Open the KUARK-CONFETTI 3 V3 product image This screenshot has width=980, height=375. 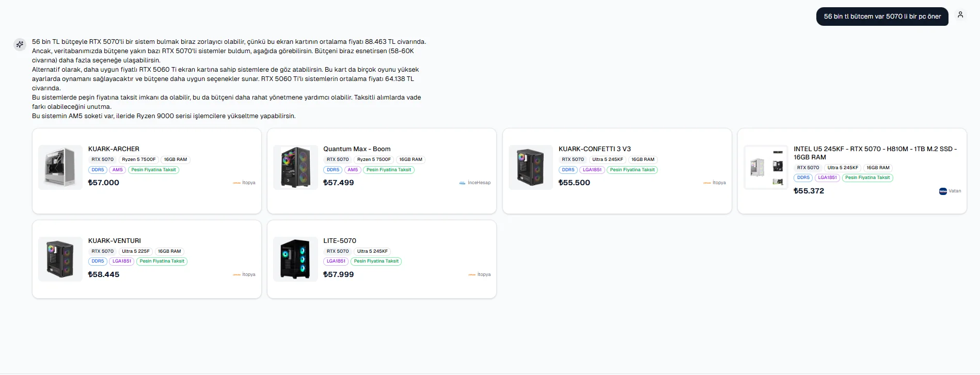point(531,167)
